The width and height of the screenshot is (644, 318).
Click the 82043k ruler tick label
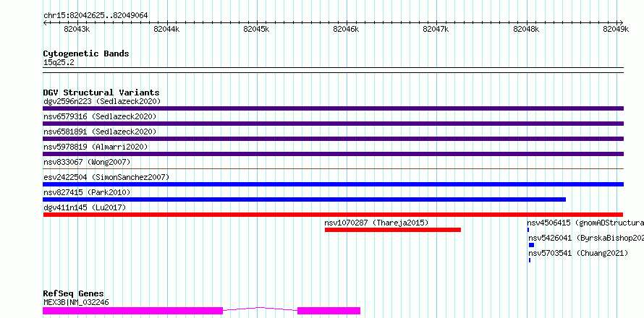click(x=77, y=29)
